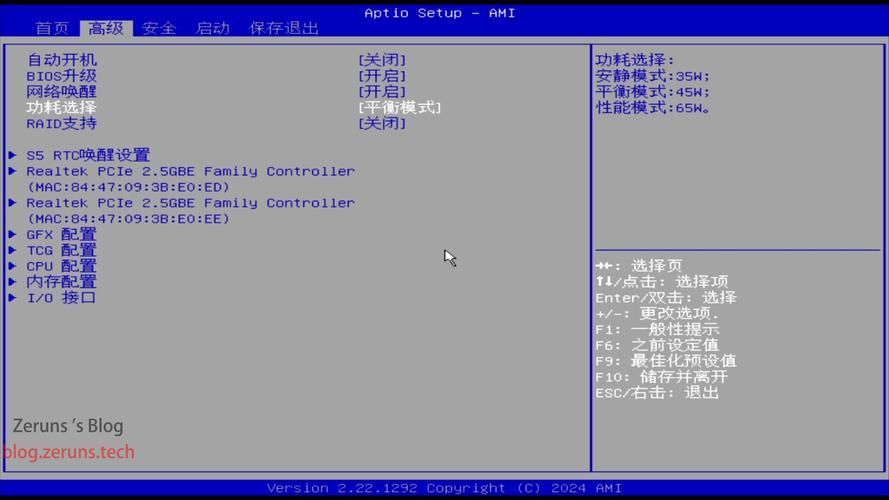
Task: Click the 点击: 选择项 key hint
Action: 662,282
